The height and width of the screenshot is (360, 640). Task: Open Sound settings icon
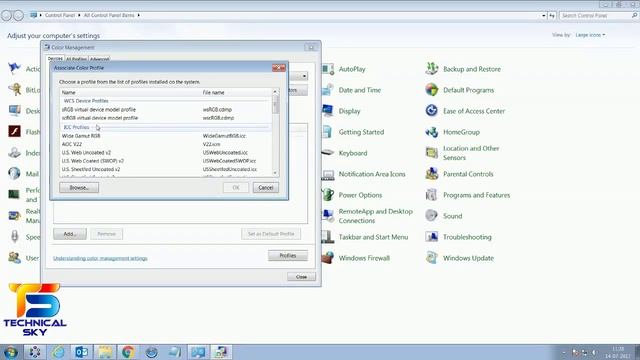tap(431, 216)
